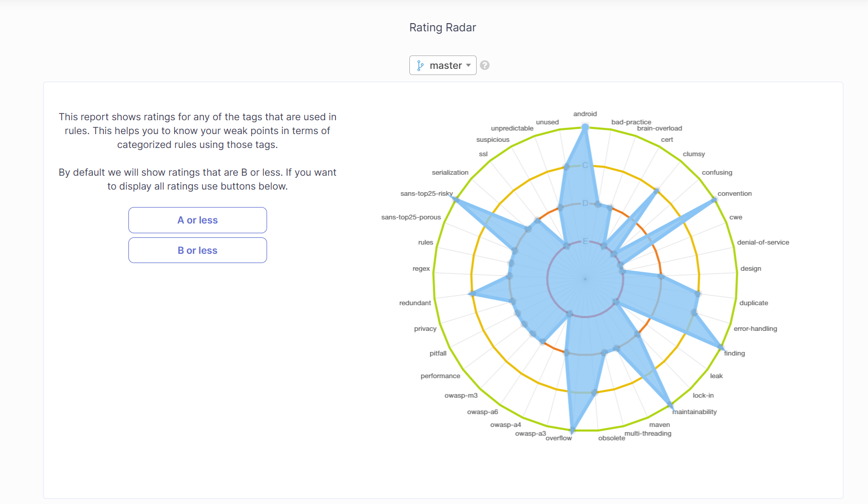Viewport: 868px width, 504px height.
Task: Click the denial-of-service axis label
Action: 763,242
